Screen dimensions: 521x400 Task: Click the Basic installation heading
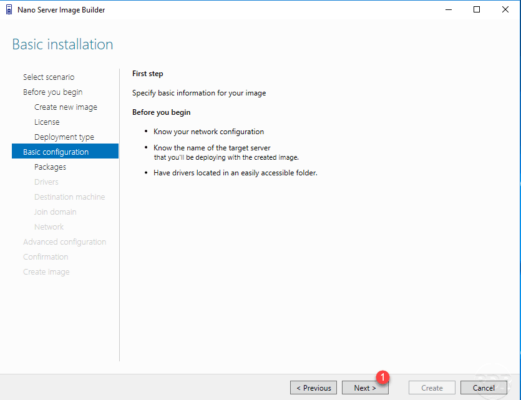[63, 44]
